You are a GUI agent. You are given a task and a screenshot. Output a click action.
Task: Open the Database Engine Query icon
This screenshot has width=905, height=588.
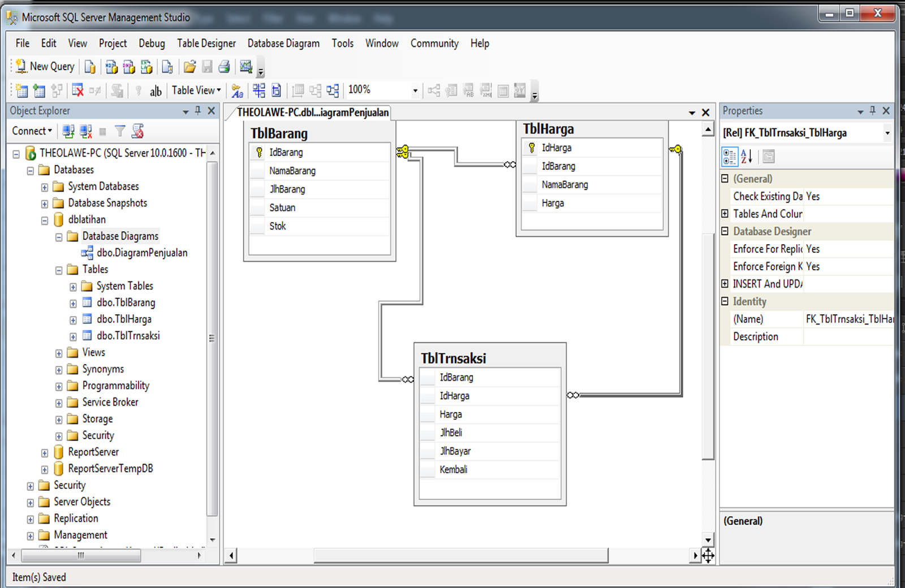[90, 67]
